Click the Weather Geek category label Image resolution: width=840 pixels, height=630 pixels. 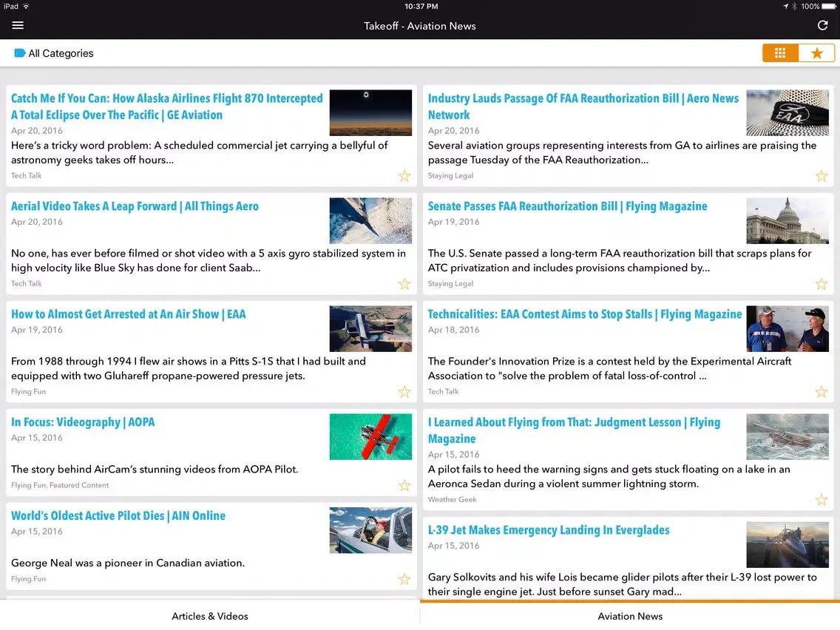tap(452, 499)
